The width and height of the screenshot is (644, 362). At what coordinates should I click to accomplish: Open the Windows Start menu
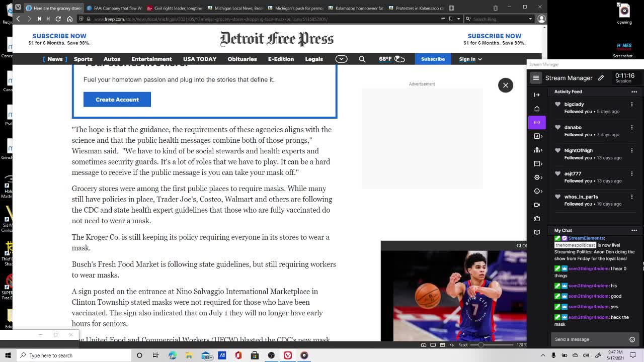click(x=8, y=355)
